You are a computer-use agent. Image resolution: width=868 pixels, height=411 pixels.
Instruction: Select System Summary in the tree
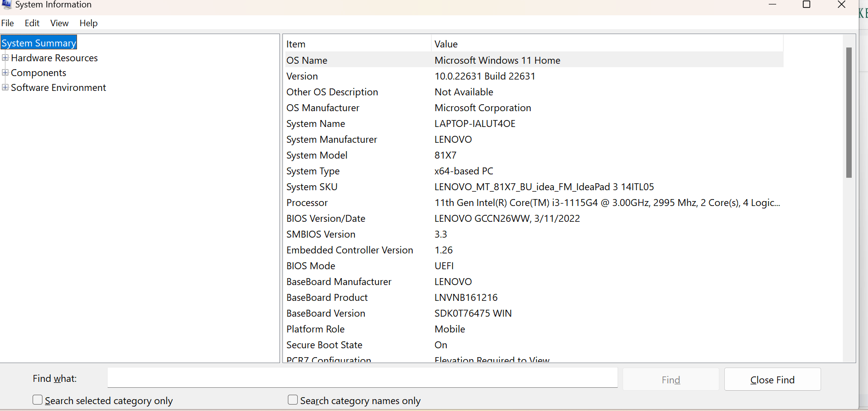tap(39, 43)
